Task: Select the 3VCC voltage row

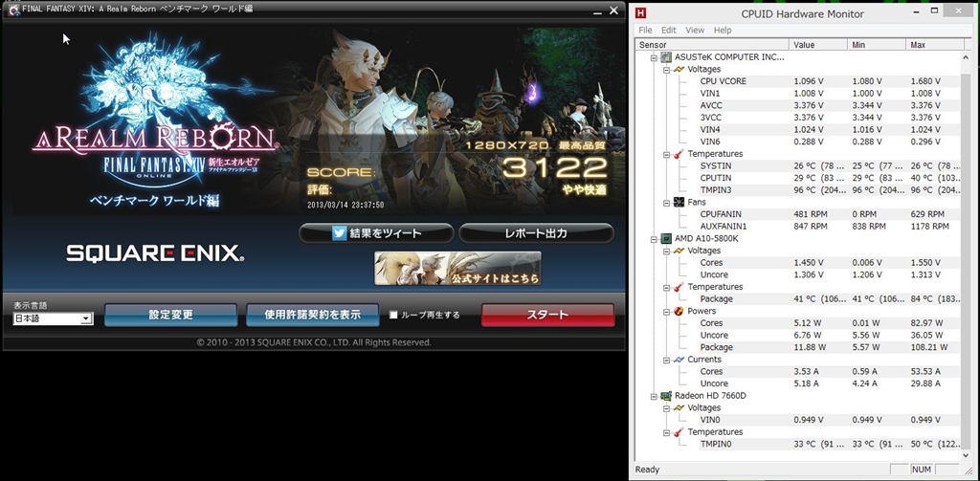Action: tap(829, 118)
